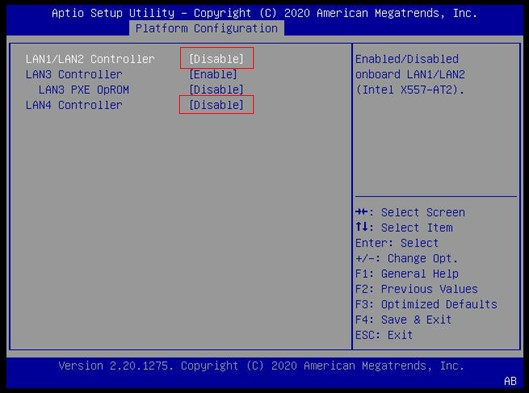The height and width of the screenshot is (393, 529).
Task: Select the LAN4 Controller setting label
Action: (x=74, y=105)
